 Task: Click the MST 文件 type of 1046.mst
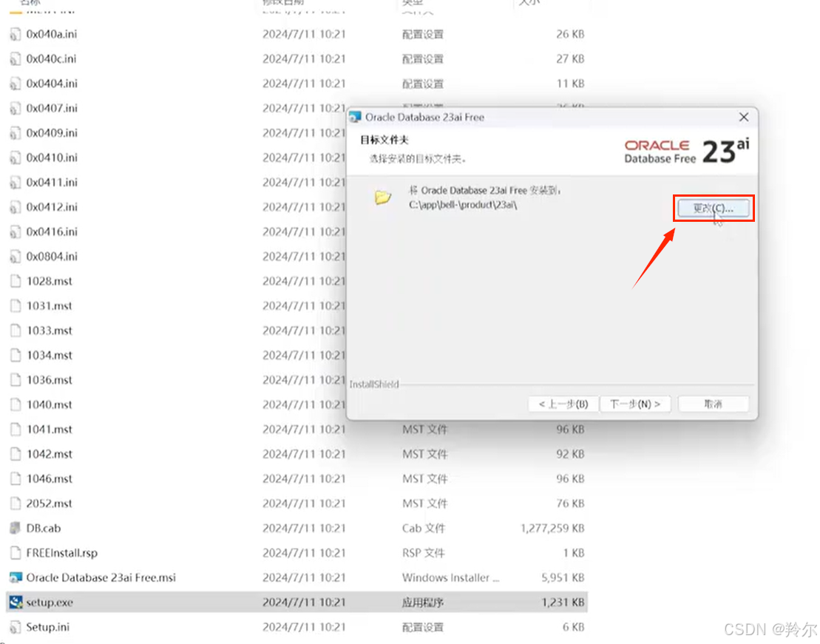[424, 478]
